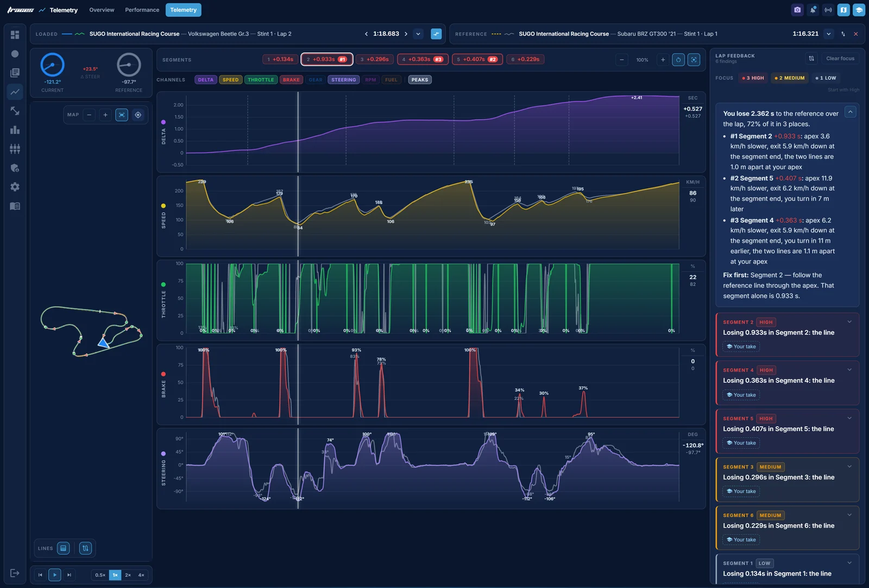Zoom out the track map

tap(90, 115)
